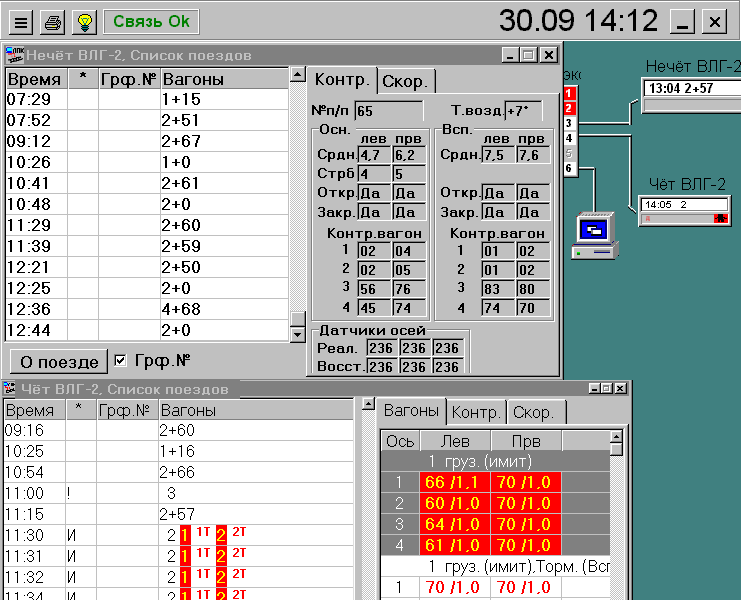Screen dimensions: 741x600
Task: Select channel indicator number 4
Action: click(x=569, y=138)
